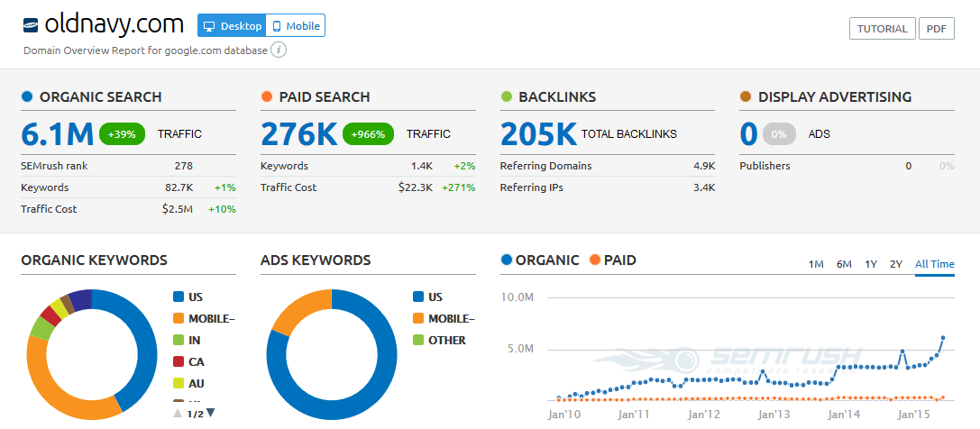Click the Referring IPs value 3.4K
Viewport: 980px width, 429px height.
click(704, 187)
